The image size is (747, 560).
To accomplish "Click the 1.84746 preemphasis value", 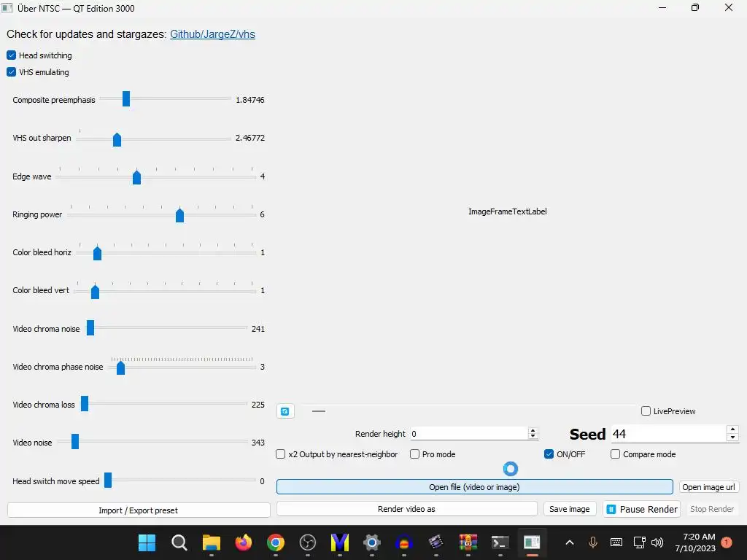I will [249, 100].
